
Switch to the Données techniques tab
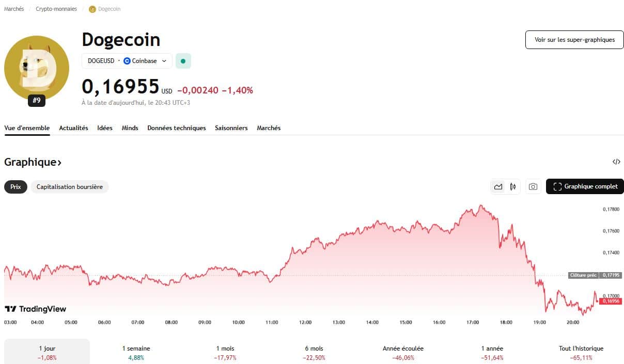pyautogui.click(x=176, y=128)
